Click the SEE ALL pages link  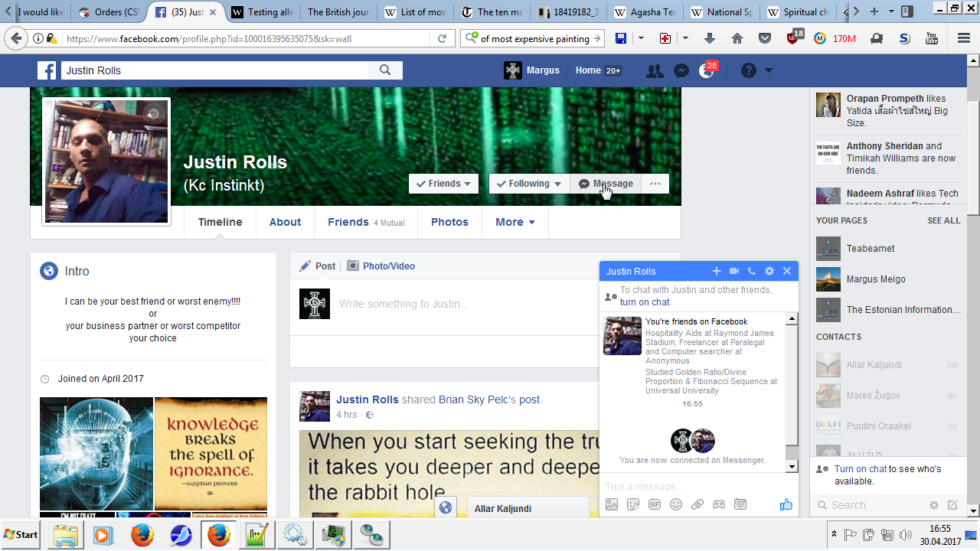pyautogui.click(x=944, y=220)
